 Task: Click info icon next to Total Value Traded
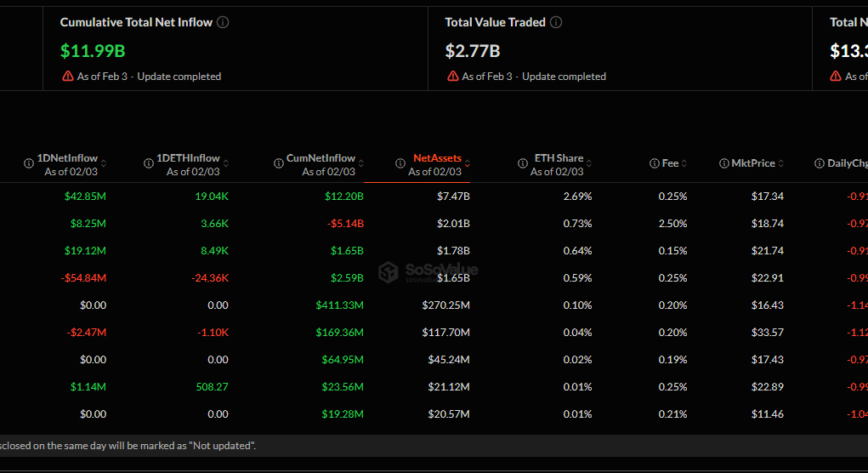[556, 23]
